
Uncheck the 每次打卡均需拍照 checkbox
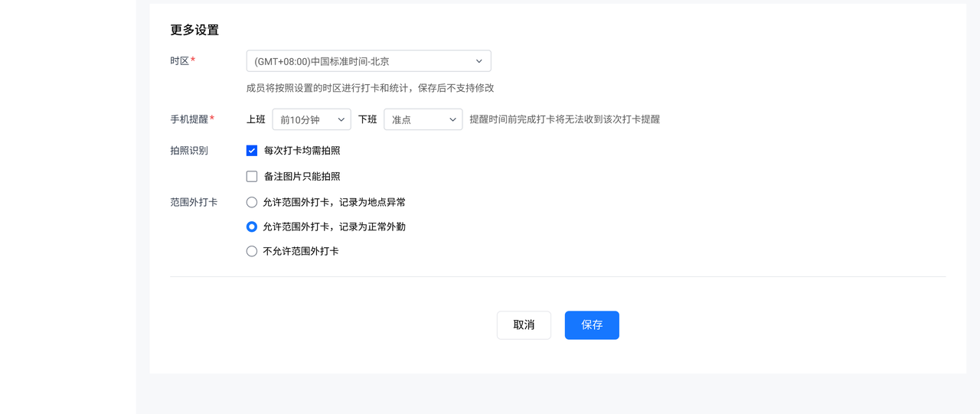coord(252,151)
